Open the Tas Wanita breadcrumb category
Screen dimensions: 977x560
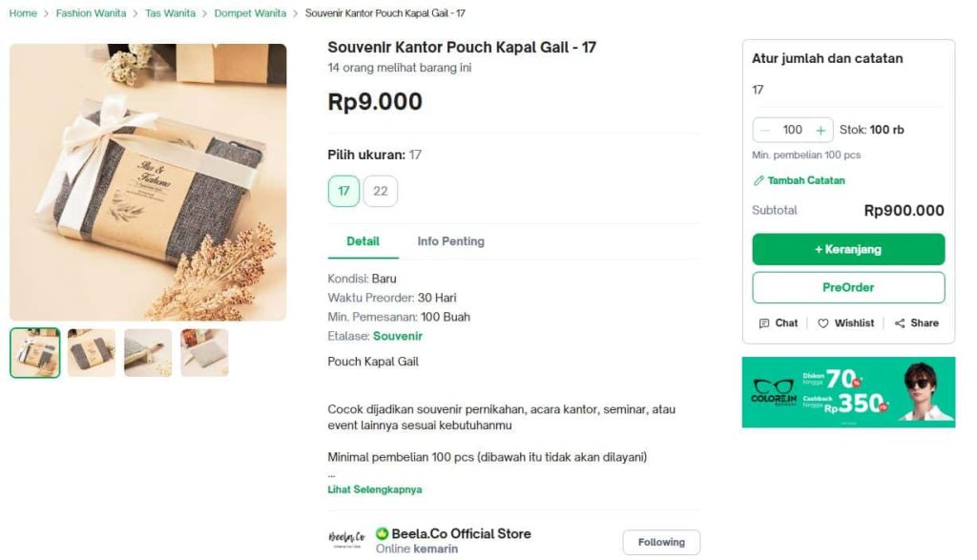point(168,13)
